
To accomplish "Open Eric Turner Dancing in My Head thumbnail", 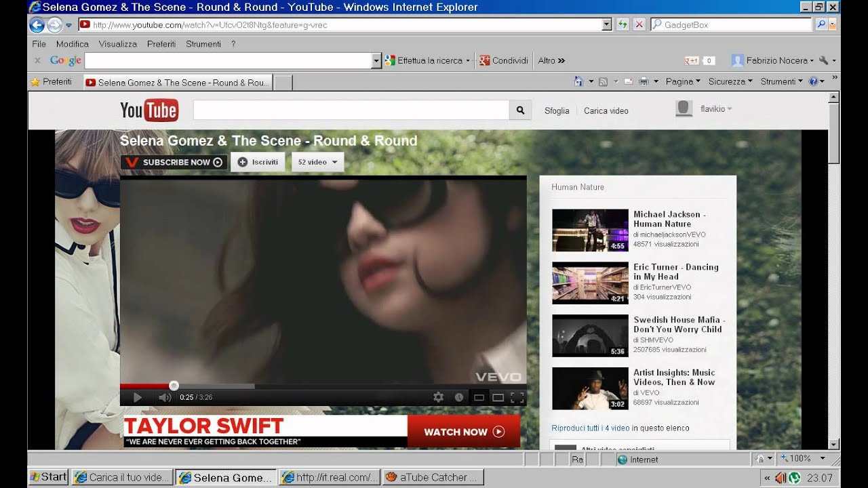I will click(590, 283).
